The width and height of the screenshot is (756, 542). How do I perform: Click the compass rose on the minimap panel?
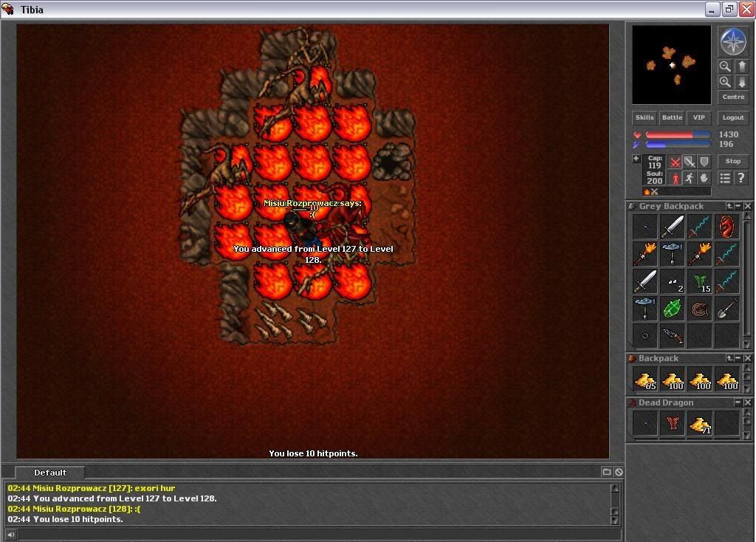(733, 41)
